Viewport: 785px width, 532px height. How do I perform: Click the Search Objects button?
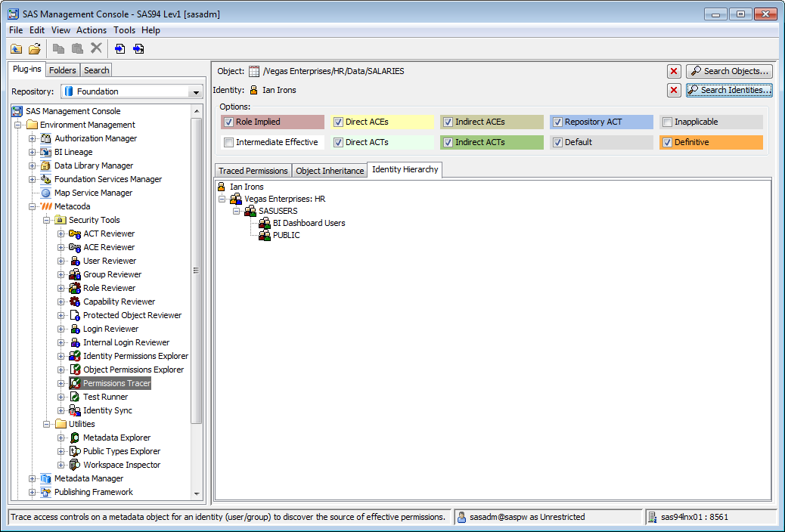(729, 71)
